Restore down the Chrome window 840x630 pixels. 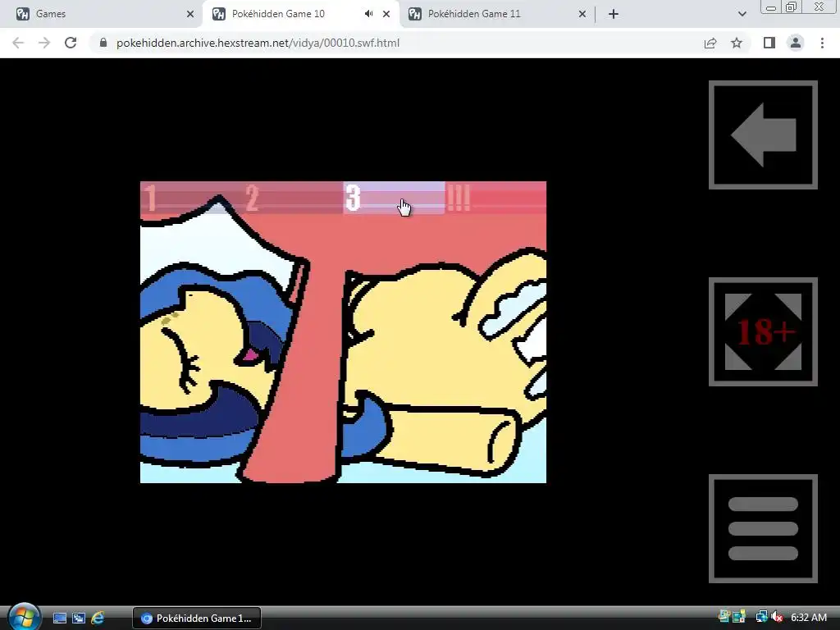(791, 7)
